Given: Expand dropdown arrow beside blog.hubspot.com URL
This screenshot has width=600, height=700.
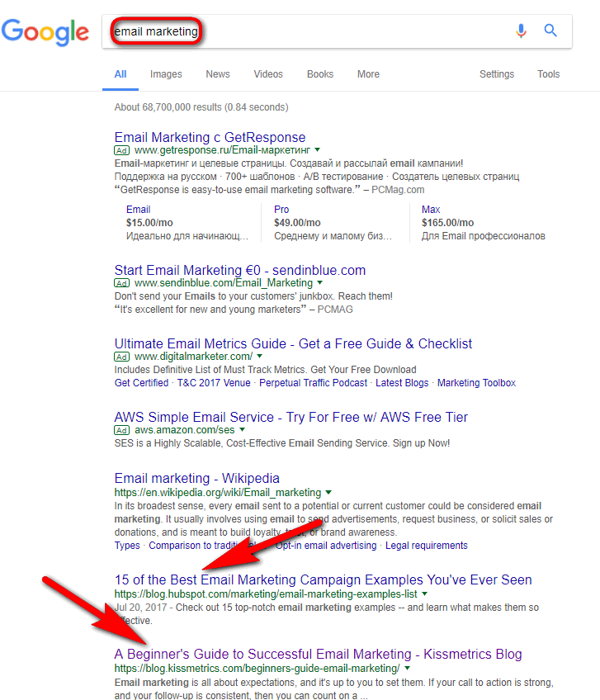Looking at the screenshot, I should [x=424, y=594].
